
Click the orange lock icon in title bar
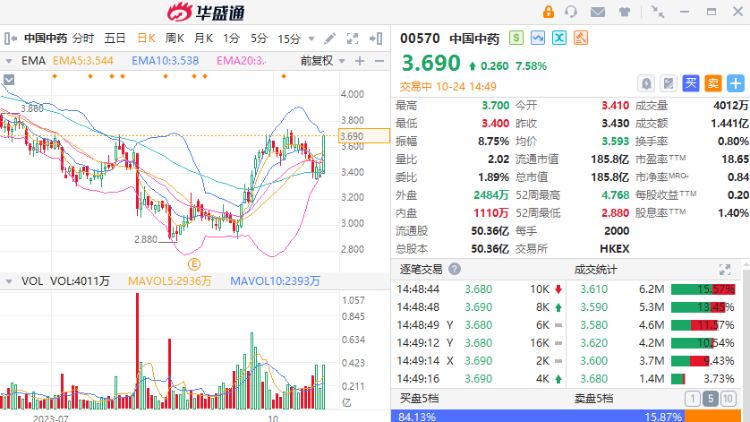548,11
